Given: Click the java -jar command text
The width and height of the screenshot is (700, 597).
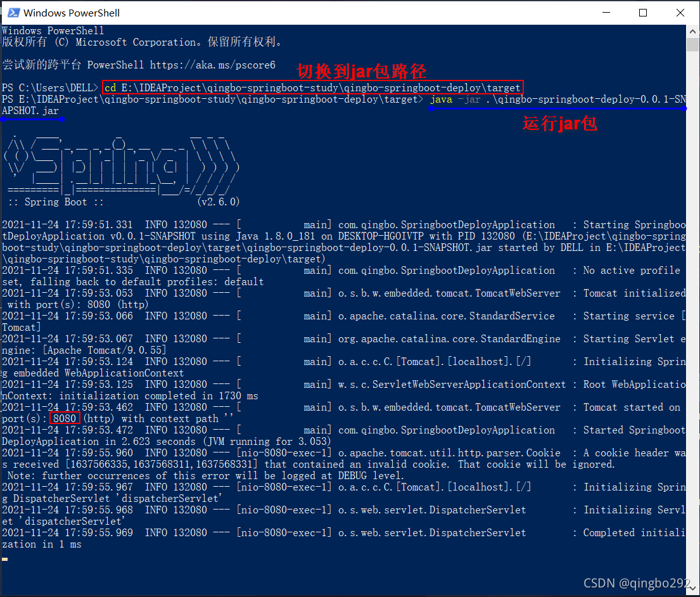Looking at the screenshot, I should point(558,99).
